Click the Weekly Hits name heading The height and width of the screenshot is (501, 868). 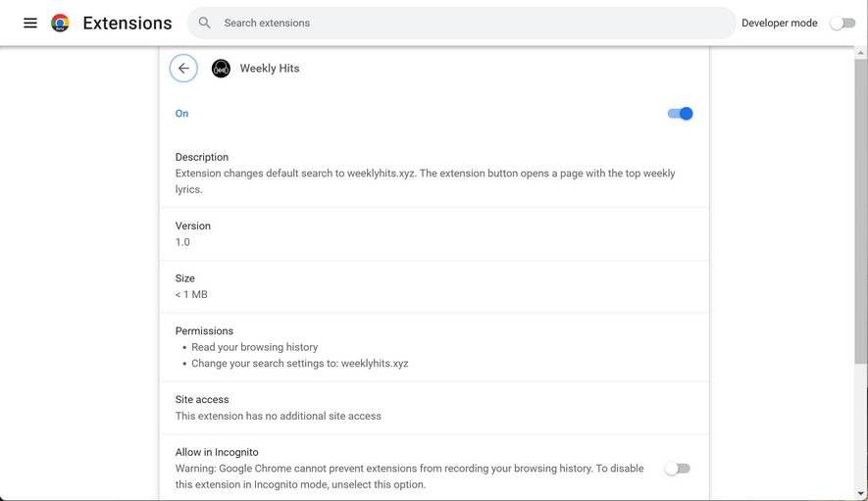[x=270, y=69]
